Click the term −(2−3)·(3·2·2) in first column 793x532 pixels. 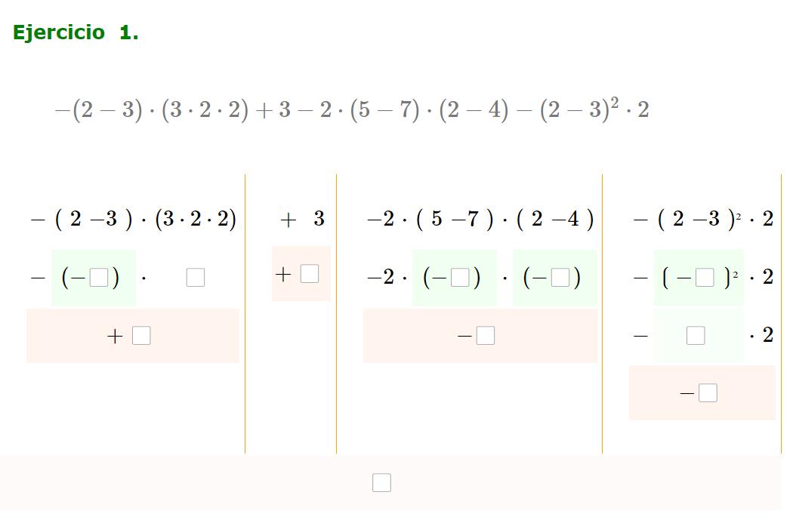pos(134,220)
